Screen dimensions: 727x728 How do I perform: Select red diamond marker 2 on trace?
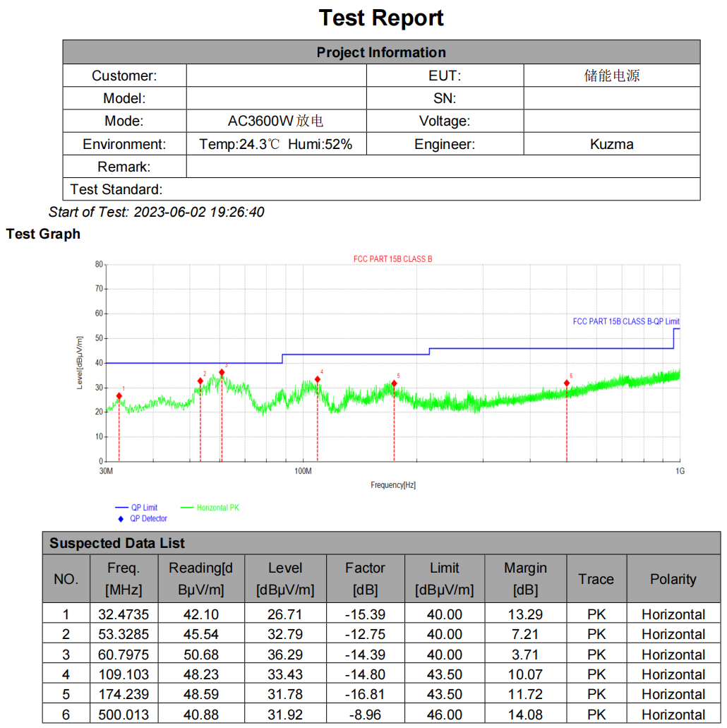(200, 381)
